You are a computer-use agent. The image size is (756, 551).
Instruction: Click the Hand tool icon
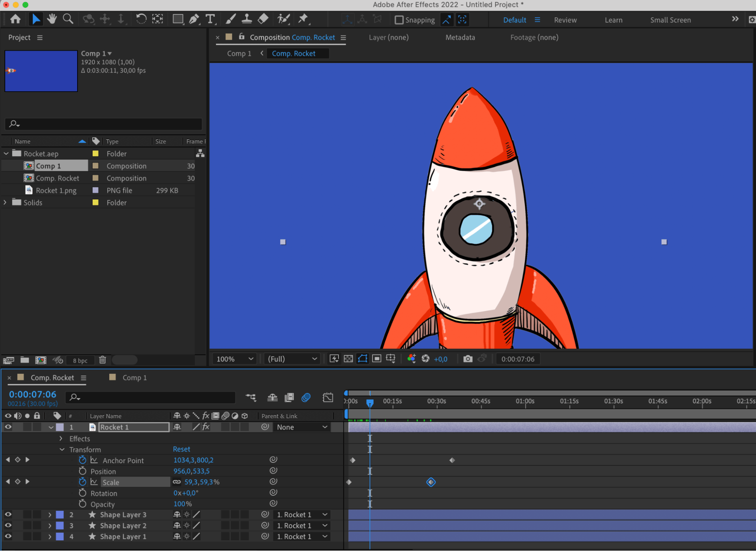point(52,19)
